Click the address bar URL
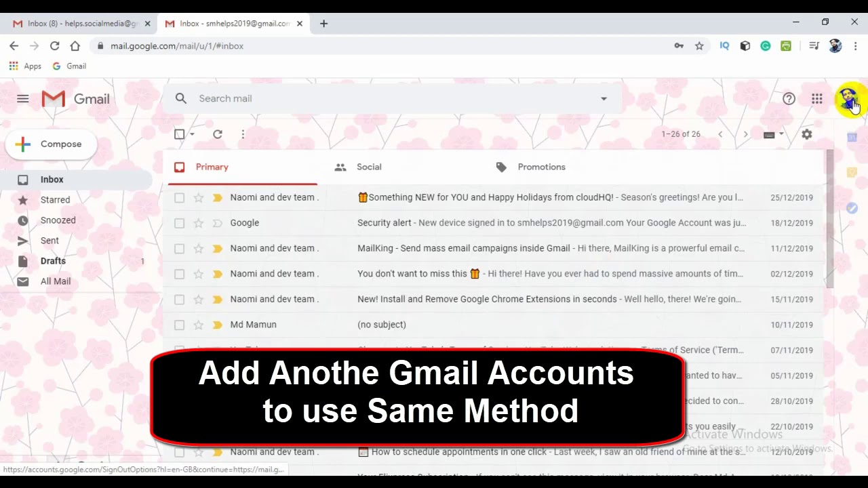Image resolution: width=868 pixels, height=488 pixels. point(177,46)
